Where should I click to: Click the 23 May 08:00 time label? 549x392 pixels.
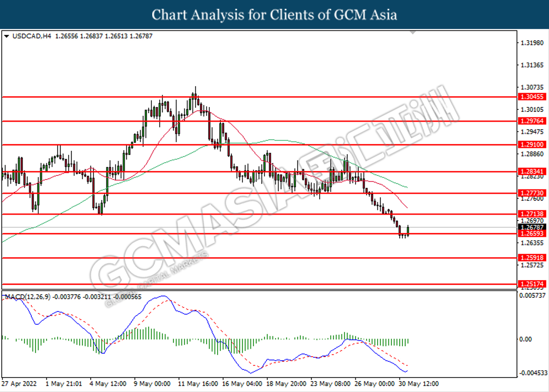click(x=331, y=384)
